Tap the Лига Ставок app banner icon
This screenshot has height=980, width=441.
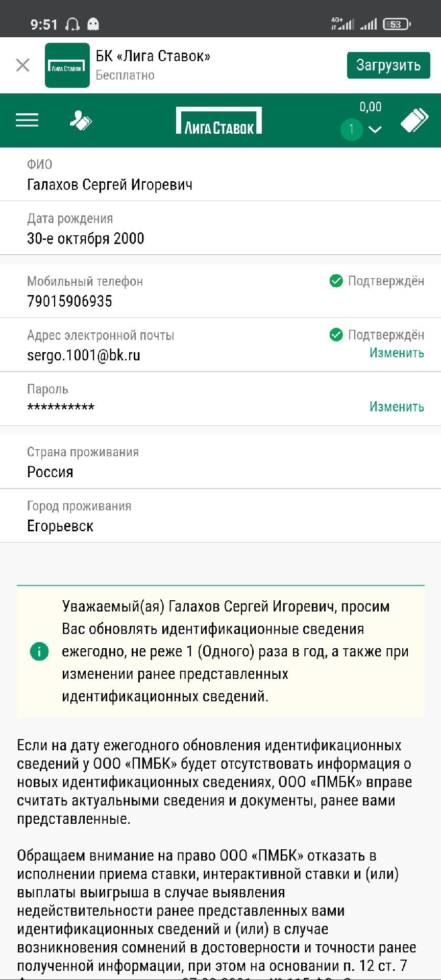pyautogui.click(x=67, y=65)
